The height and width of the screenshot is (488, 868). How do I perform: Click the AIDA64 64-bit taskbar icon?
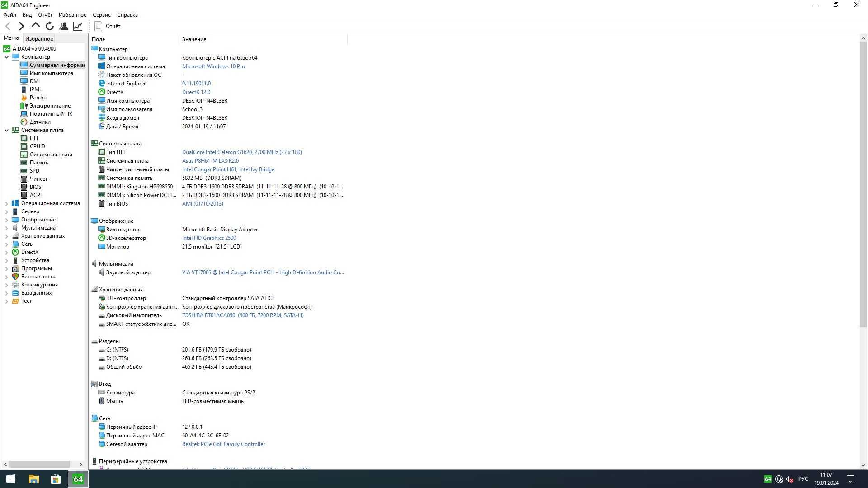click(77, 479)
